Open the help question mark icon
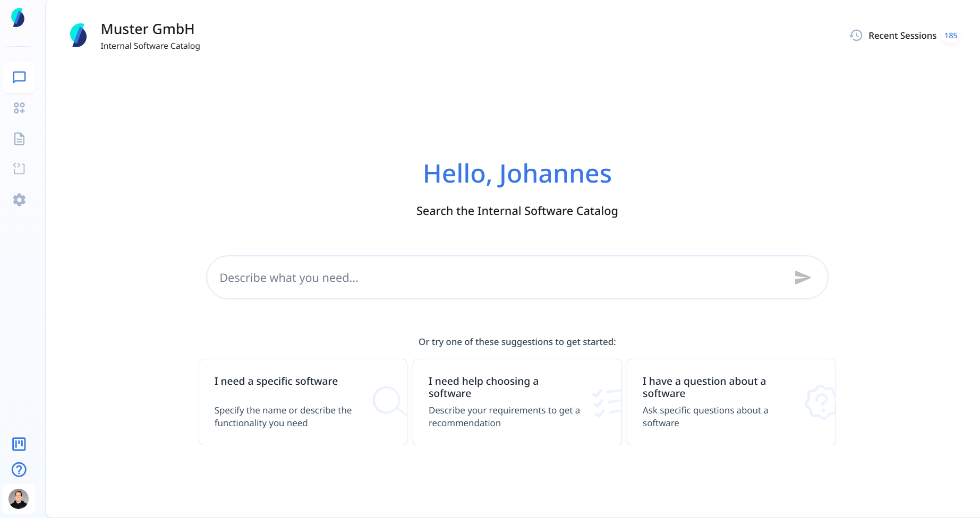 pos(19,470)
